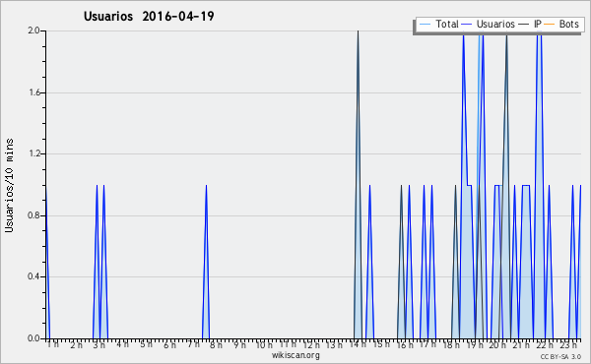591x364 pixels.
Task: Click the '11 h' x-axis label
Action: (288, 344)
